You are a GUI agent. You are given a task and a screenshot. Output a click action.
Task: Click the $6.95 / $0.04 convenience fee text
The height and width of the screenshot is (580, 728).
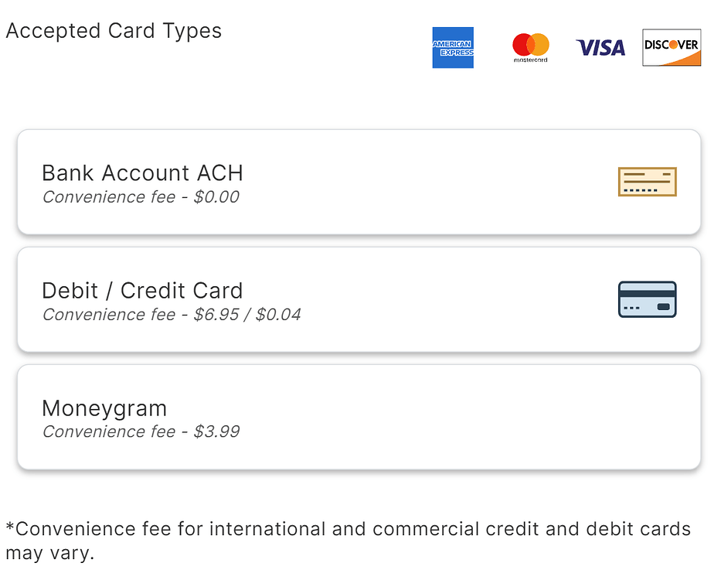pos(172,315)
